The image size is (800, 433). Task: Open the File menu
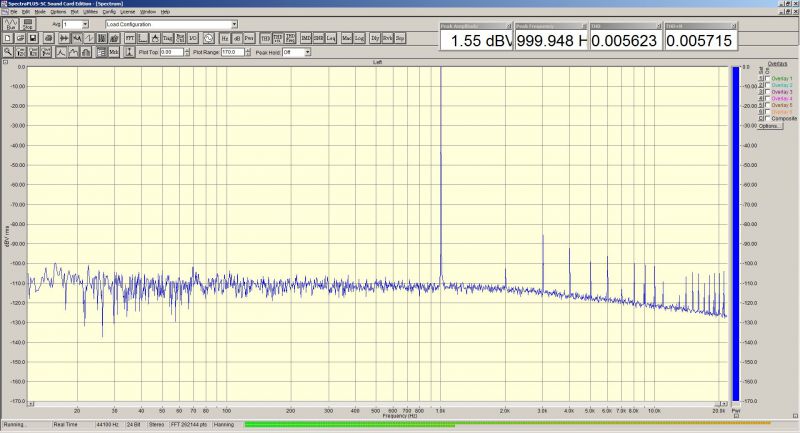pyautogui.click(x=14, y=11)
